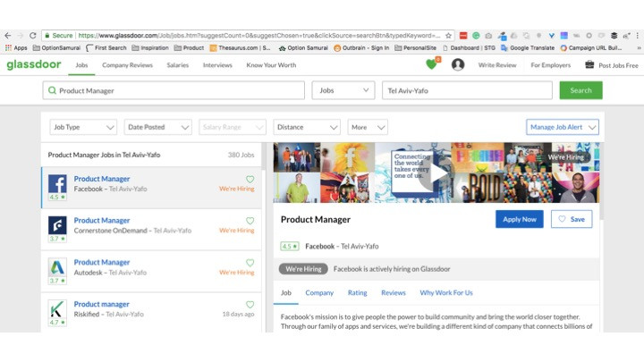Open the Cornerstone OnDemand Product Manager title

(x=101, y=221)
